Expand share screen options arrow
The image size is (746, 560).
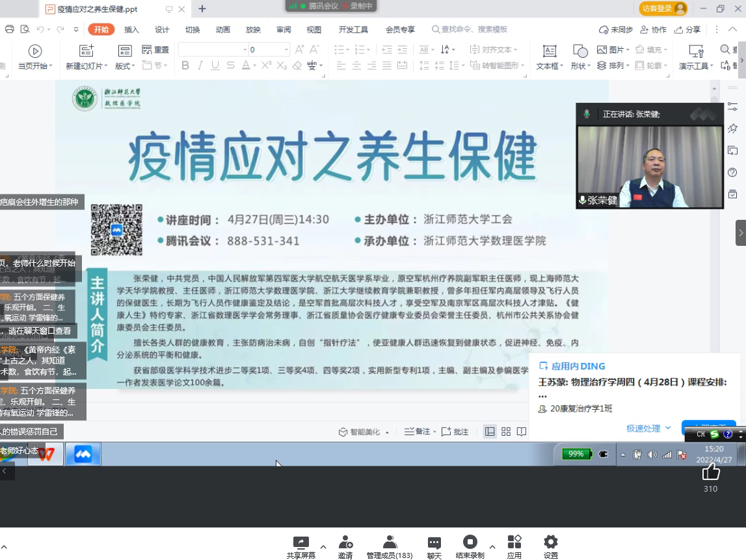tap(323, 546)
